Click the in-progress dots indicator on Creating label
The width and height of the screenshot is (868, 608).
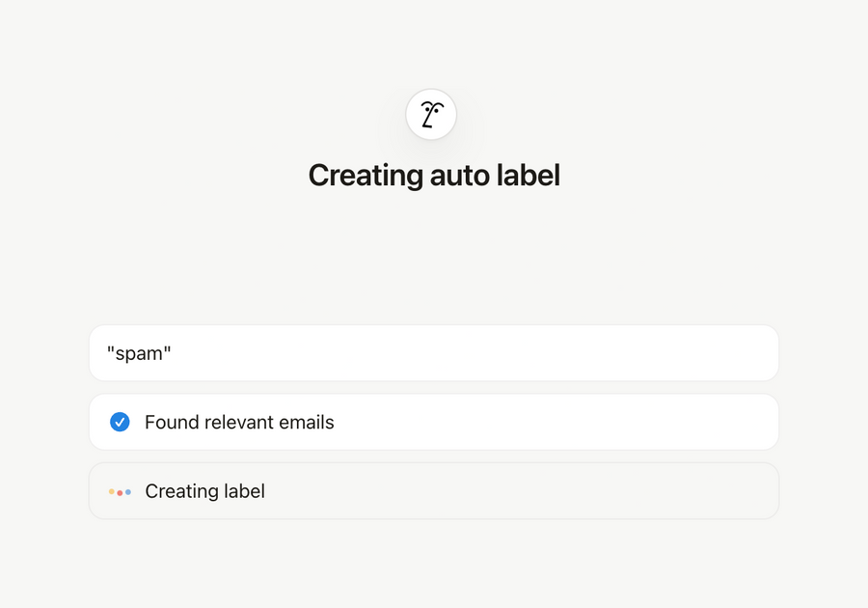click(120, 491)
